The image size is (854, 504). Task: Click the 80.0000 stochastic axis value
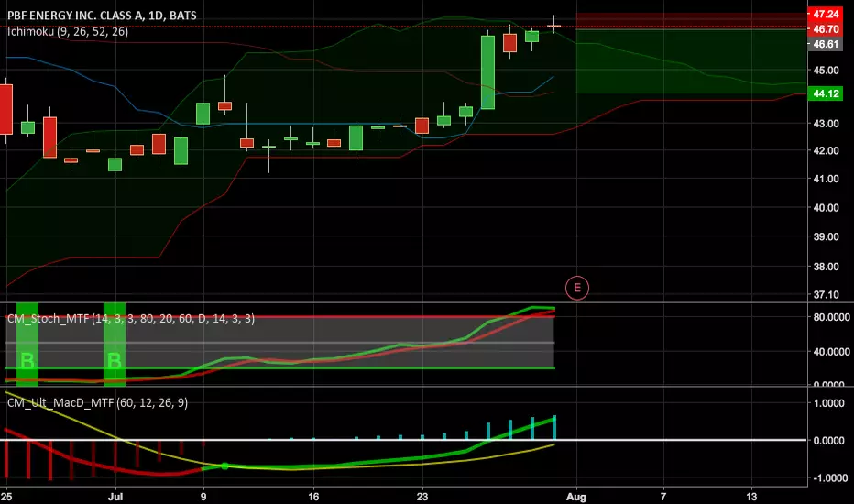(831, 317)
